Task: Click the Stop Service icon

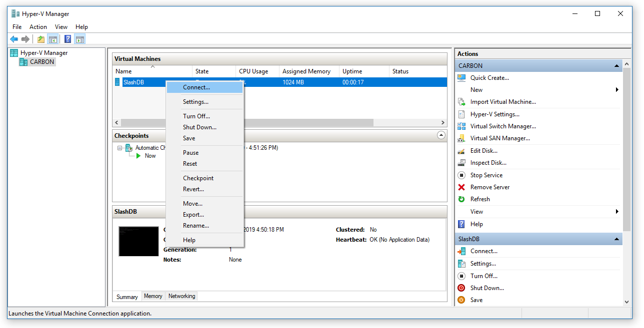Action: (x=461, y=175)
